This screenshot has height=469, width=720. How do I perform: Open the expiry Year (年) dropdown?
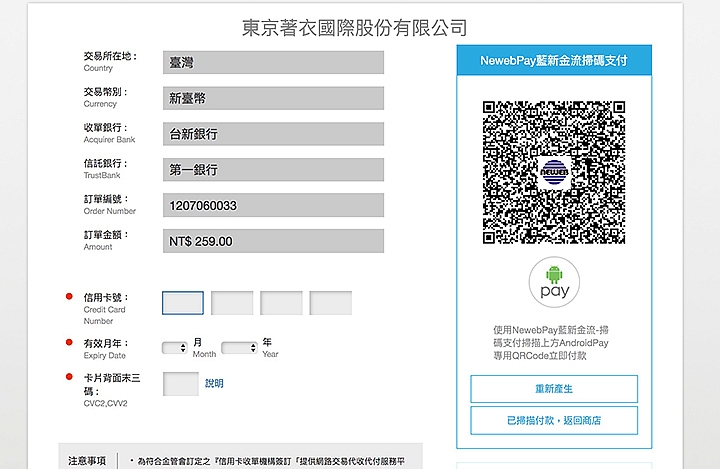(x=239, y=348)
